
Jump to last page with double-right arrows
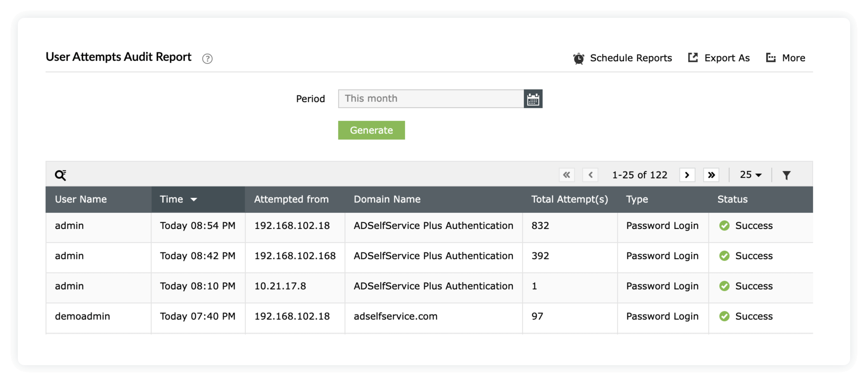(711, 175)
